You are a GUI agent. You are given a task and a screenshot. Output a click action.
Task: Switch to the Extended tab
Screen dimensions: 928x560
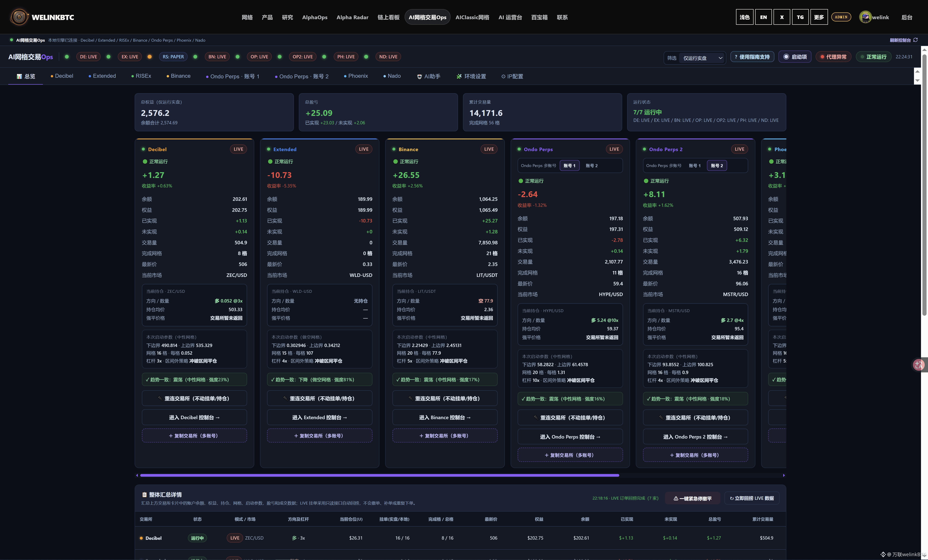102,76
